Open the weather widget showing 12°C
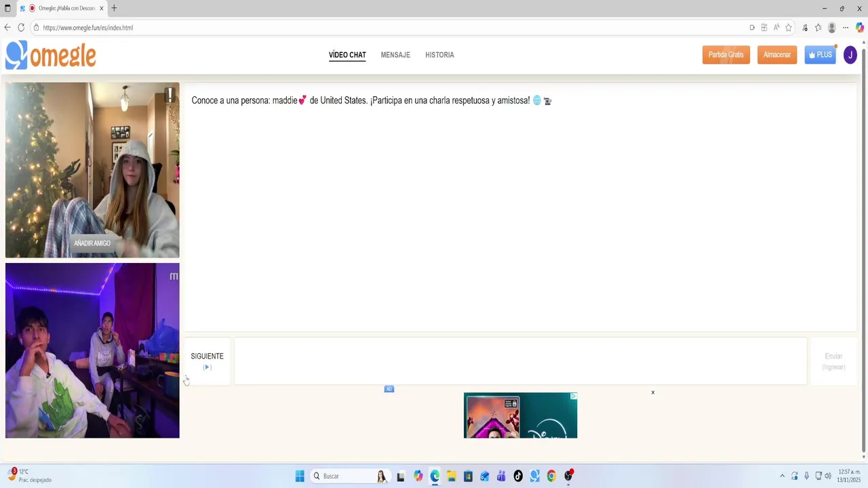The height and width of the screenshot is (488, 868). pos(30,475)
